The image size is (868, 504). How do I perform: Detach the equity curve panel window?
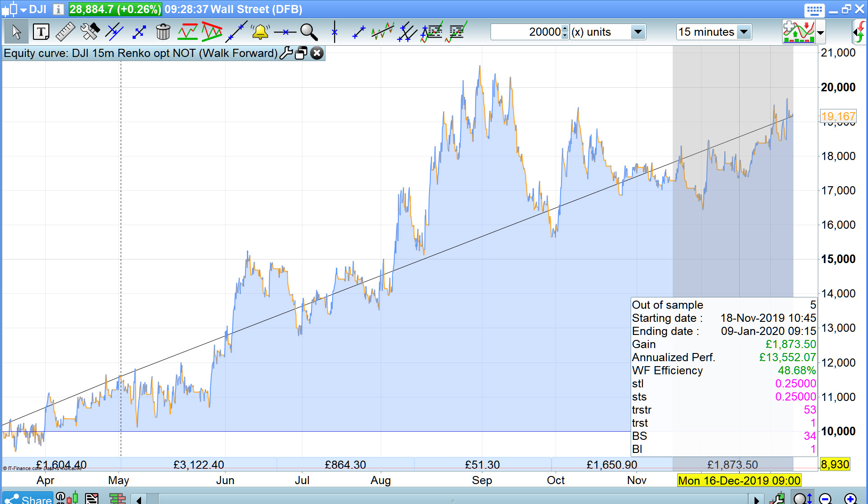click(301, 53)
